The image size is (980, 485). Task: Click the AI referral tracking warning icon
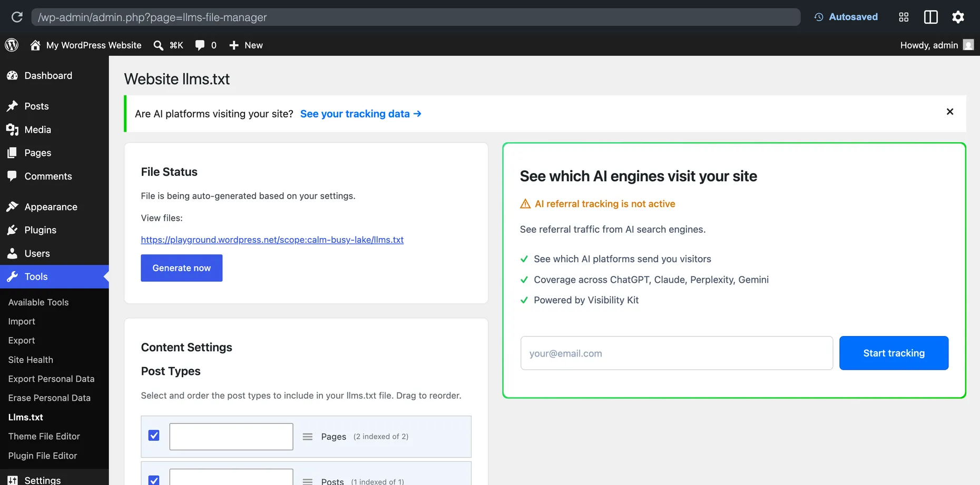[x=525, y=204]
